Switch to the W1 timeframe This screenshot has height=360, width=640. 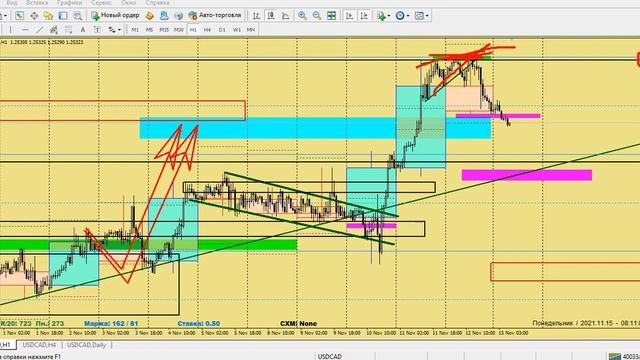[237, 30]
